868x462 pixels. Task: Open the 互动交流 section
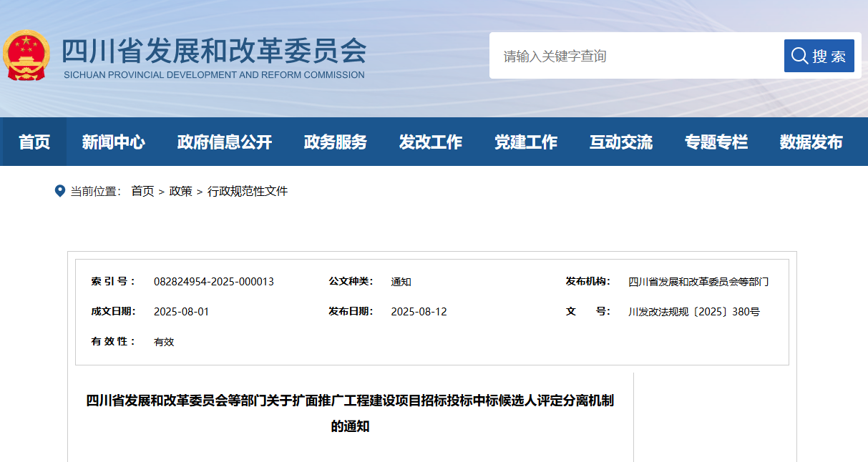[x=621, y=142]
